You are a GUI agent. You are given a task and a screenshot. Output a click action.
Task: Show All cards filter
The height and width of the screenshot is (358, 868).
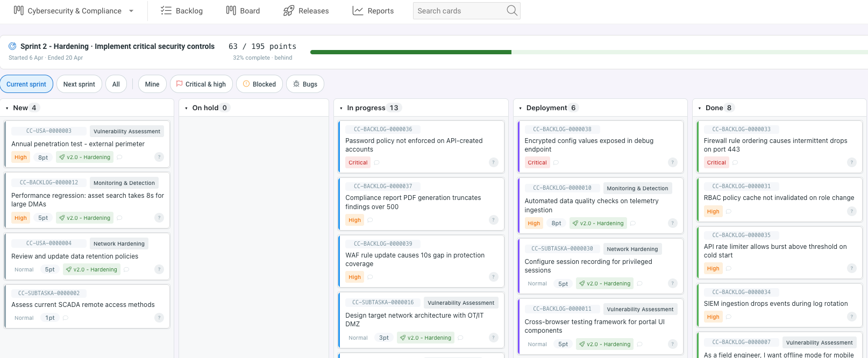[116, 84]
